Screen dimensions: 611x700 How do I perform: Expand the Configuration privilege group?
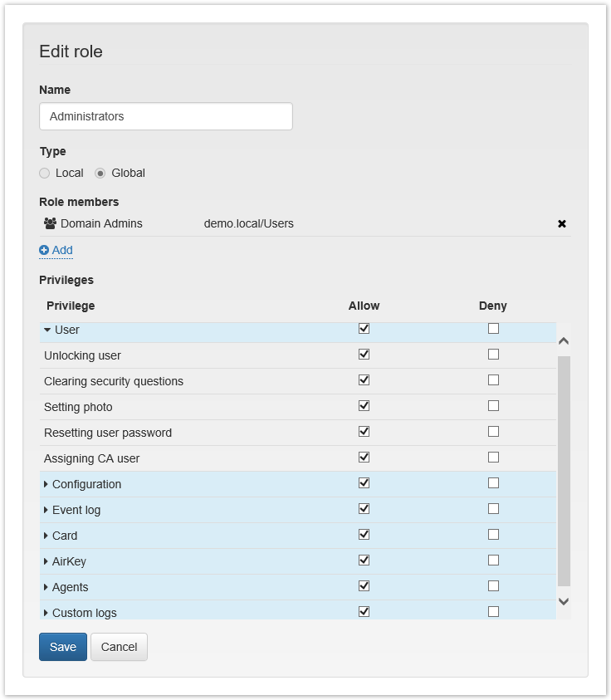46,484
